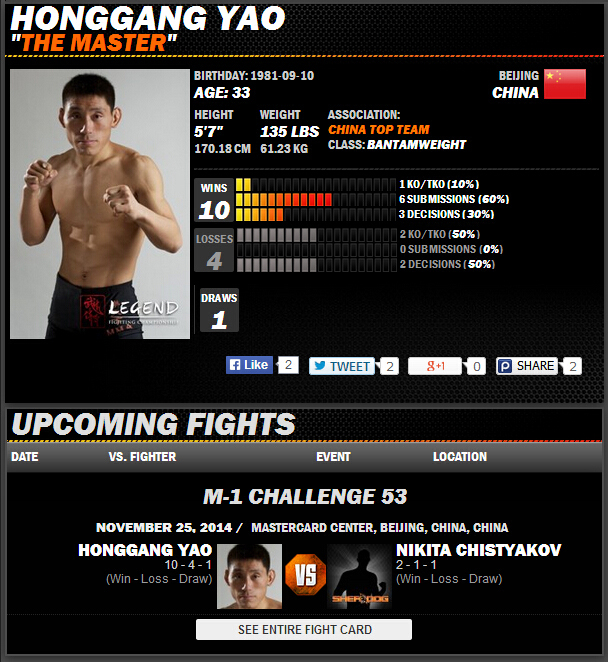Click the Share count bubble
The width and height of the screenshot is (608, 662).
[572, 366]
